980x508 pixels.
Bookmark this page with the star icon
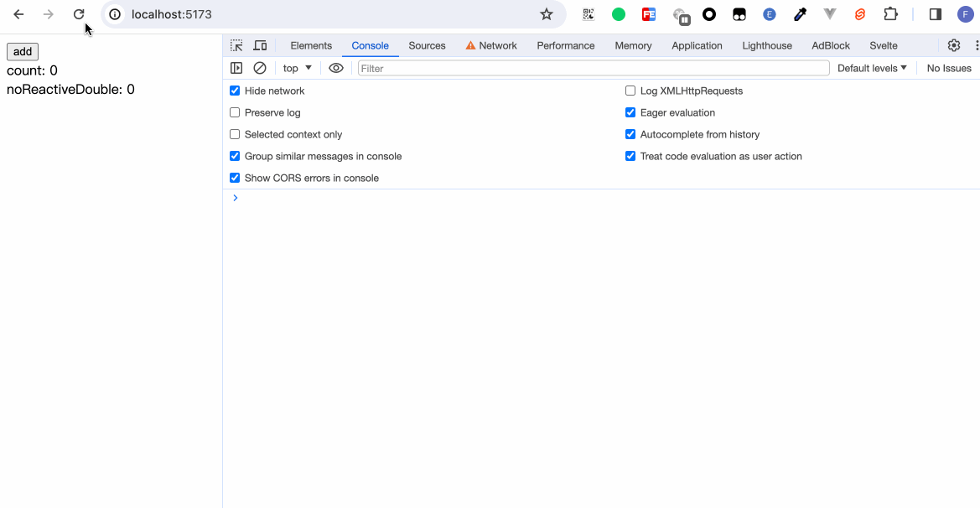[x=547, y=14]
